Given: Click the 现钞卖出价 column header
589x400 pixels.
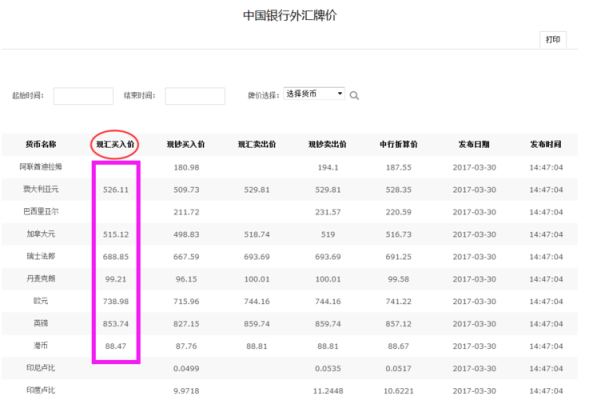Looking at the screenshot, I should 328,144.
